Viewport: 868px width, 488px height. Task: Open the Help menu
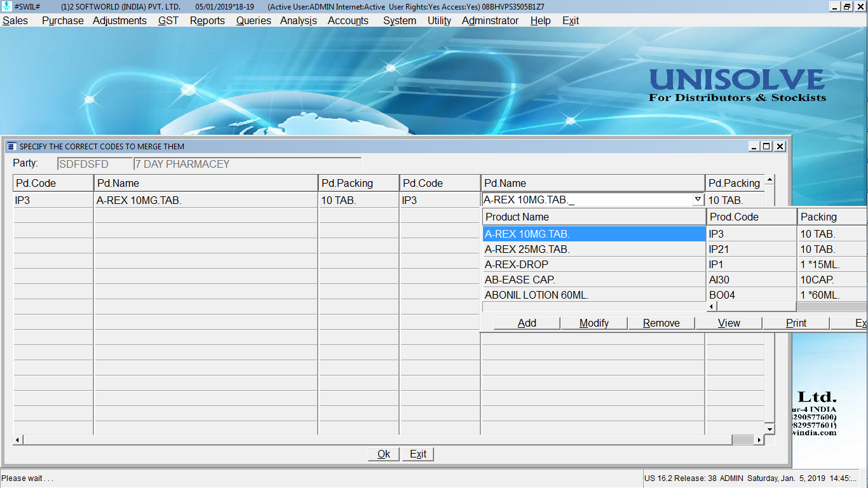pos(540,20)
